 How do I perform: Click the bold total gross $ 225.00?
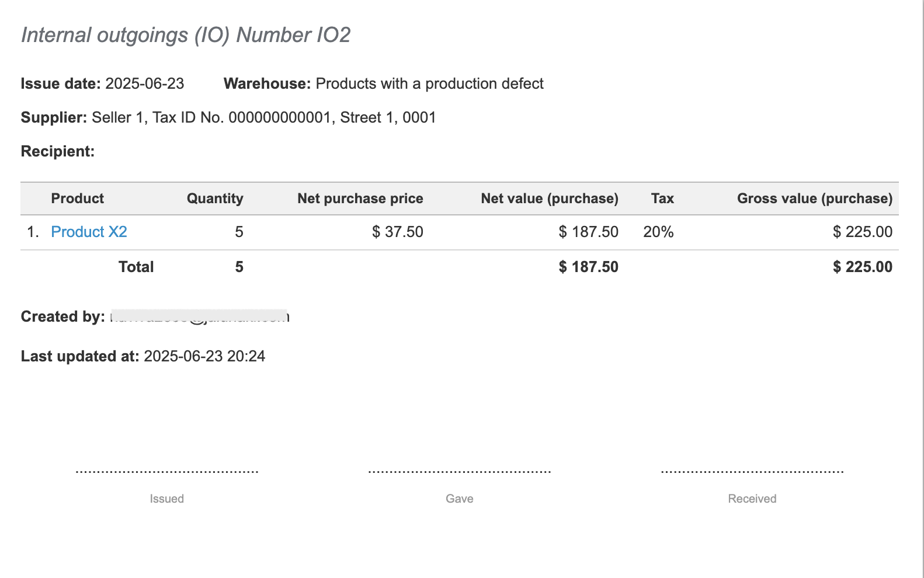(x=862, y=267)
